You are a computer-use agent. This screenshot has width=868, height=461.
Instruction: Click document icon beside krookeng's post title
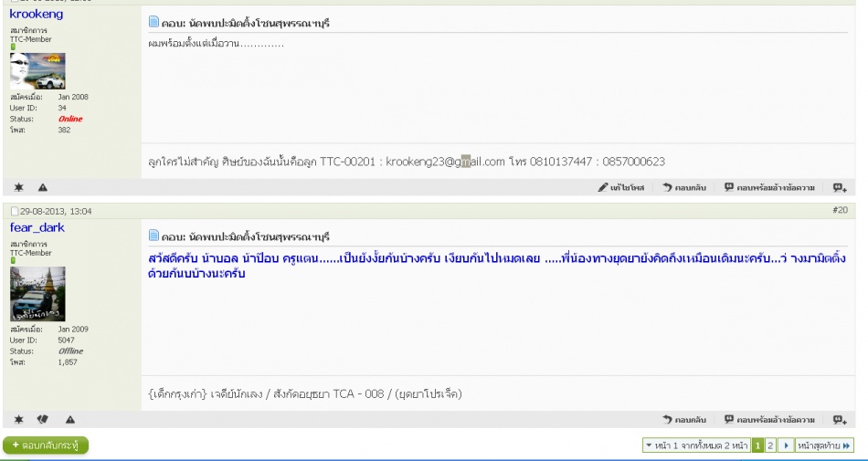pyautogui.click(x=153, y=22)
